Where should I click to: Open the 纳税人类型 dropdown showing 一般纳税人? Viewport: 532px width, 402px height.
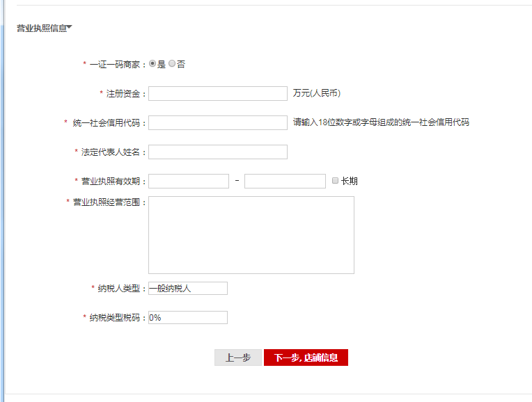[188, 288]
